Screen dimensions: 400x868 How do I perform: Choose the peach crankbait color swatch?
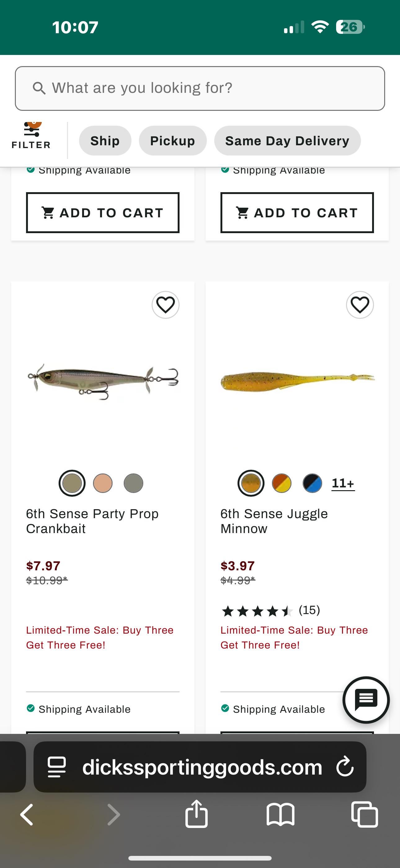coord(103,483)
